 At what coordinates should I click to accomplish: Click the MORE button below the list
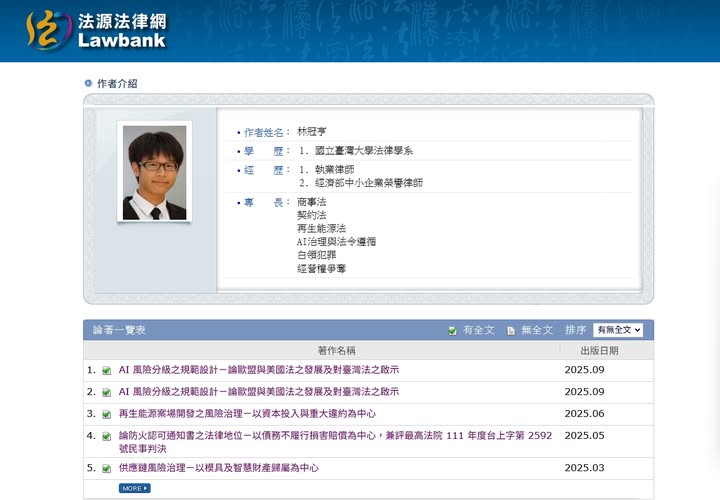click(134, 488)
